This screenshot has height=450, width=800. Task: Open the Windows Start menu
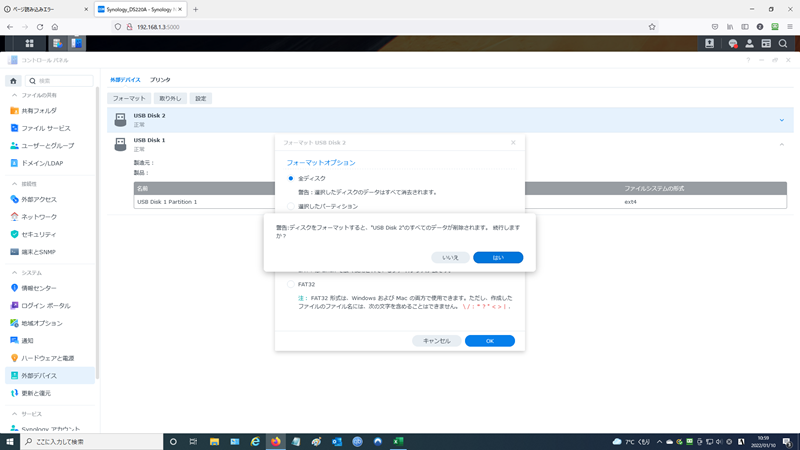pyautogui.click(x=10, y=441)
